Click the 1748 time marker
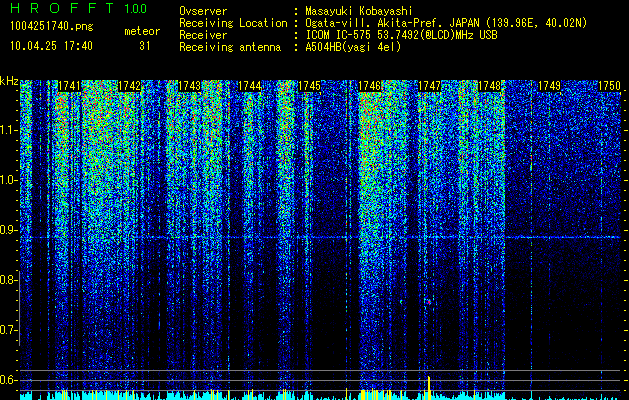 tap(489, 86)
